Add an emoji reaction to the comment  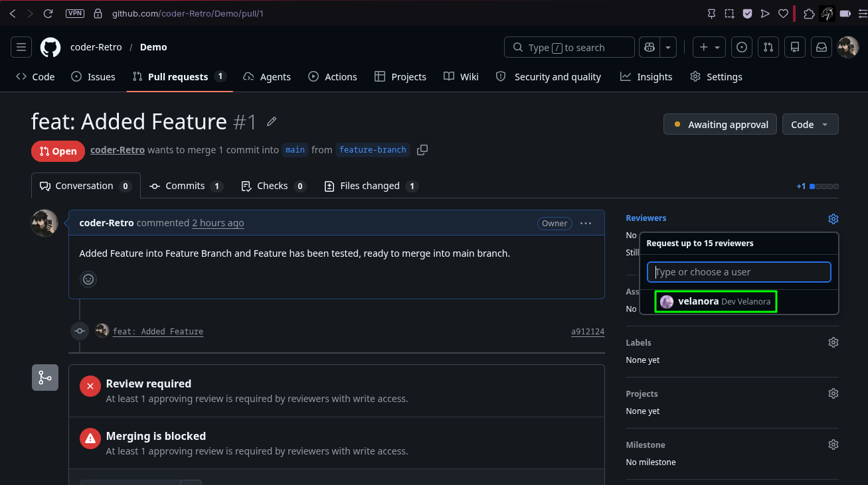click(88, 279)
